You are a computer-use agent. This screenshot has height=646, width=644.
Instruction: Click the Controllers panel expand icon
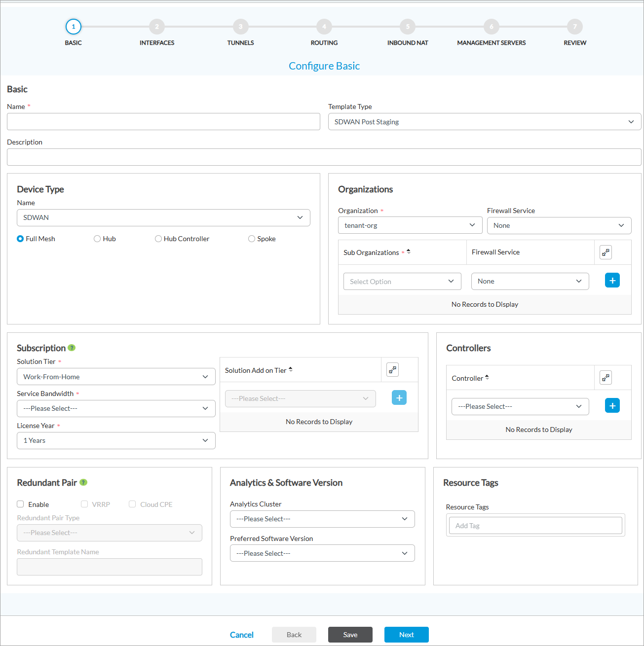coord(606,377)
